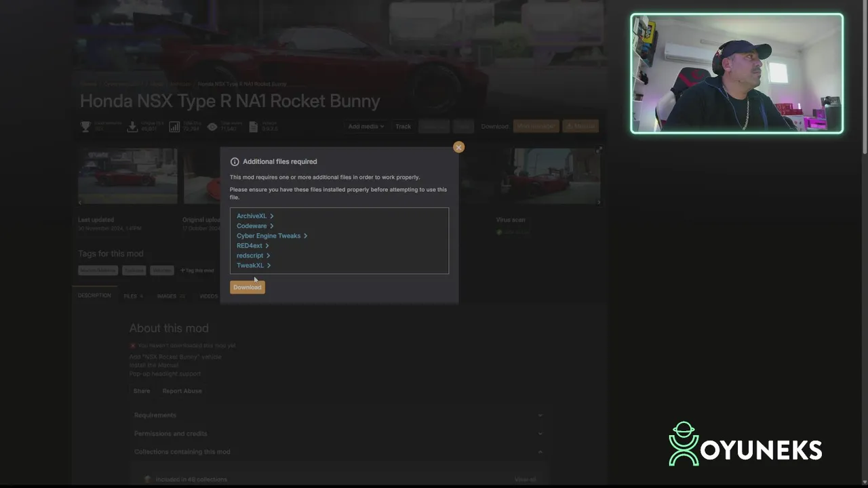Open the Cyber Engine Tweaks link
868x488 pixels.
click(x=272, y=236)
